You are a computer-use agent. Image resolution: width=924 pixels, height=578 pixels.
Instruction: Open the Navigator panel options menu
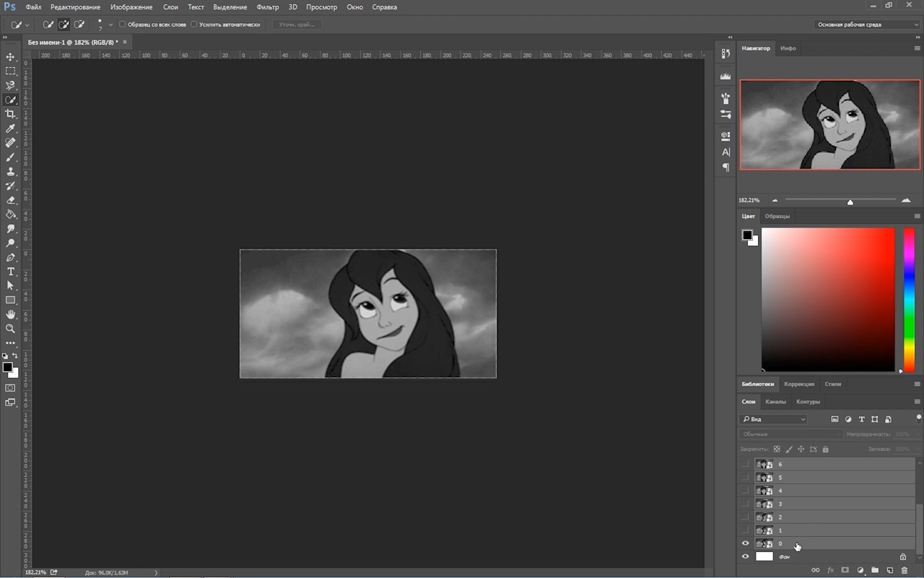(918, 48)
